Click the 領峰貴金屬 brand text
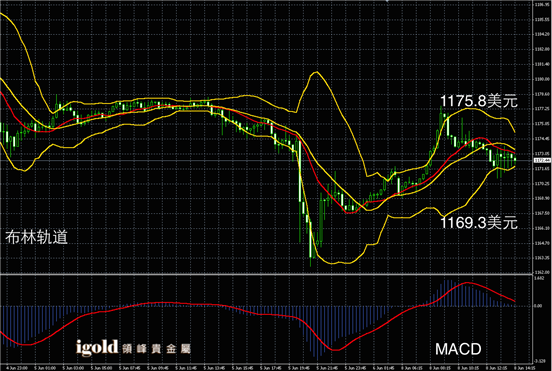This screenshot has width=552, height=371. click(x=157, y=349)
